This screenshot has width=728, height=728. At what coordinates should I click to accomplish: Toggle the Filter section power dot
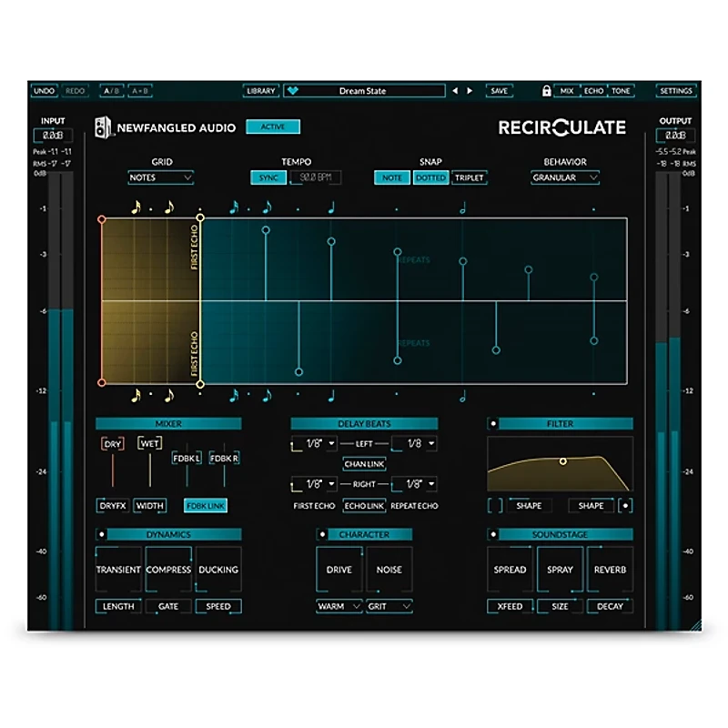click(x=493, y=423)
